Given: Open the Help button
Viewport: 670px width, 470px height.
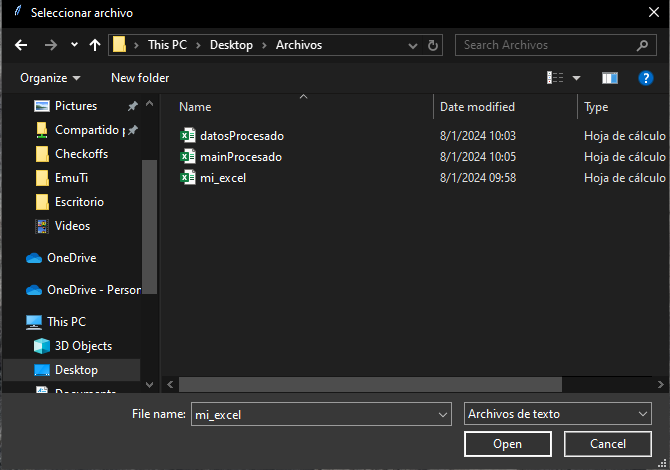Looking at the screenshot, I should pos(646,78).
